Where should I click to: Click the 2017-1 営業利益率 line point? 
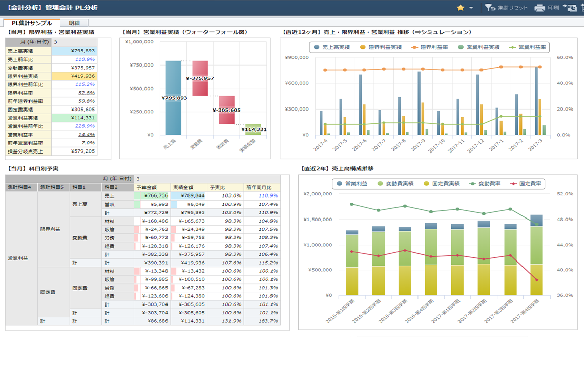click(500, 116)
